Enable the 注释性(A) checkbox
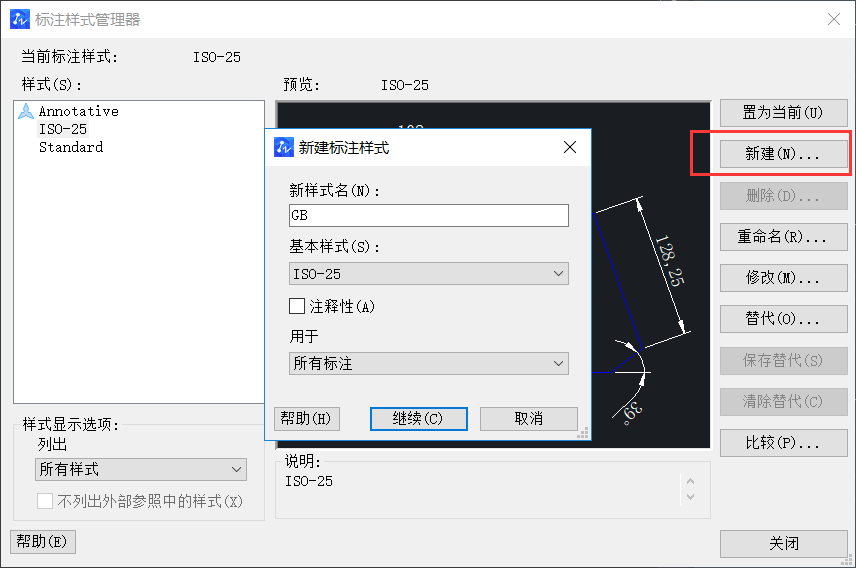The height and width of the screenshot is (568, 856). (297, 307)
